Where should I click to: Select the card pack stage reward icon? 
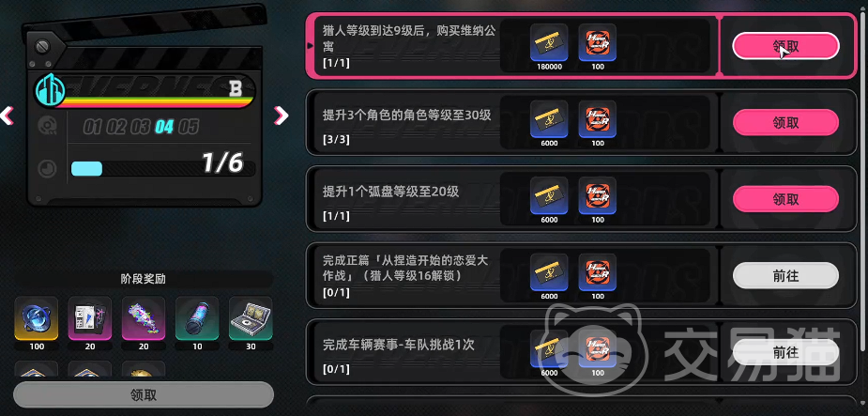(90, 318)
